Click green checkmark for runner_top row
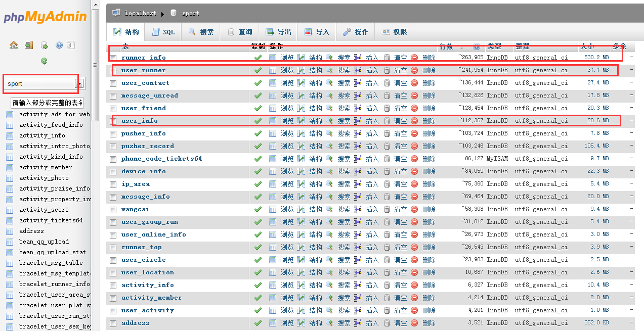This screenshot has width=644, height=331. [x=258, y=247]
